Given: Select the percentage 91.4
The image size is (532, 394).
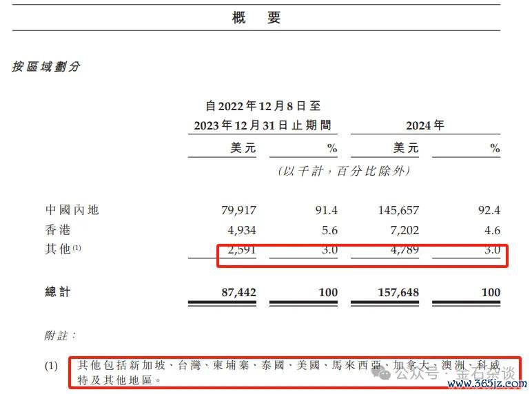Looking at the screenshot, I should [x=327, y=211].
